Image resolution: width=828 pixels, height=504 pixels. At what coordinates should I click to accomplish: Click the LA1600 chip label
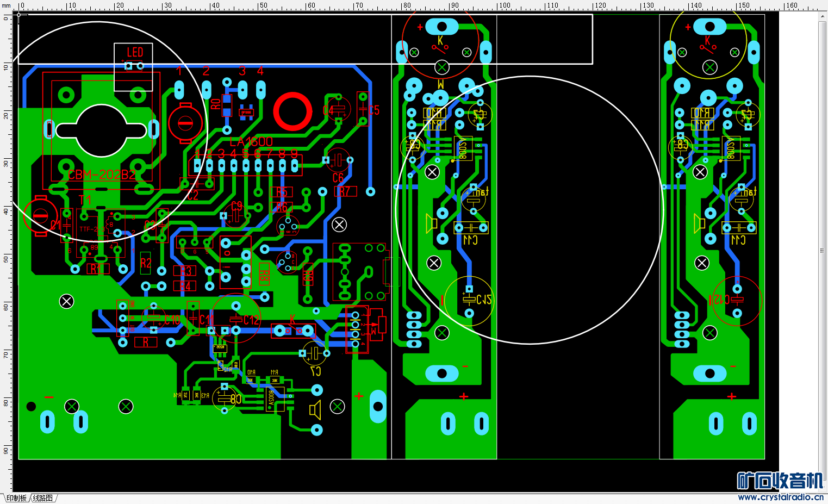(x=251, y=141)
